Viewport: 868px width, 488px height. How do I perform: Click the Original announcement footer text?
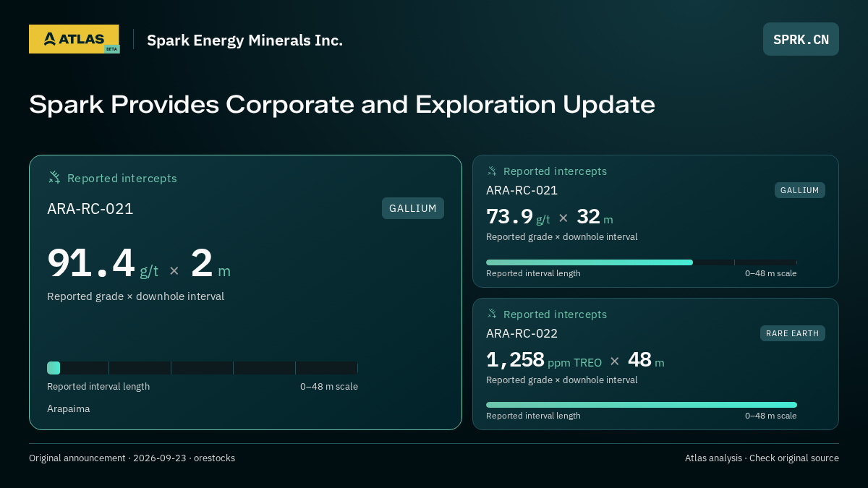pyautogui.click(x=132, y=458)
